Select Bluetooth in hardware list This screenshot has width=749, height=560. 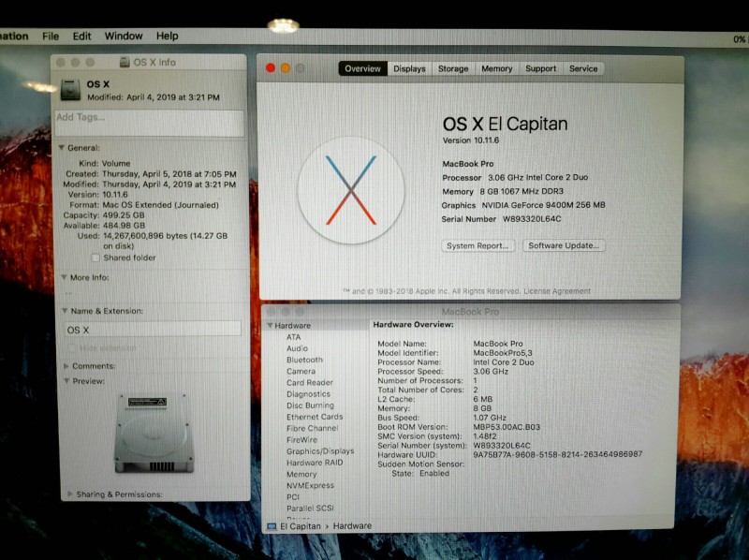click(x=305, y=360)
